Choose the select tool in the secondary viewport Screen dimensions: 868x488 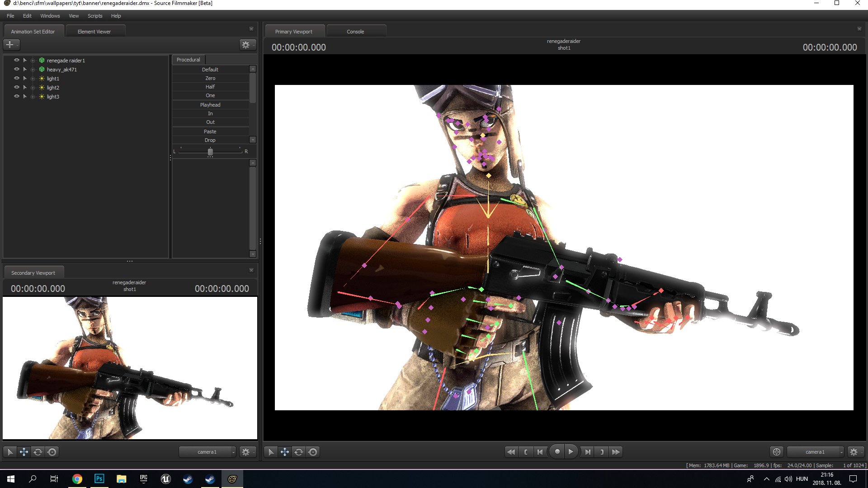click(x=10, y=452)
